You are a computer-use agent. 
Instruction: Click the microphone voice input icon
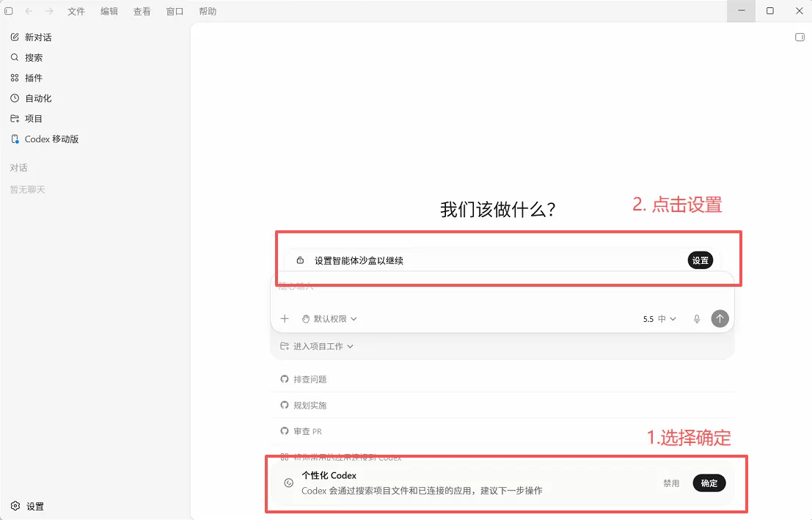(x=697, y=319)
